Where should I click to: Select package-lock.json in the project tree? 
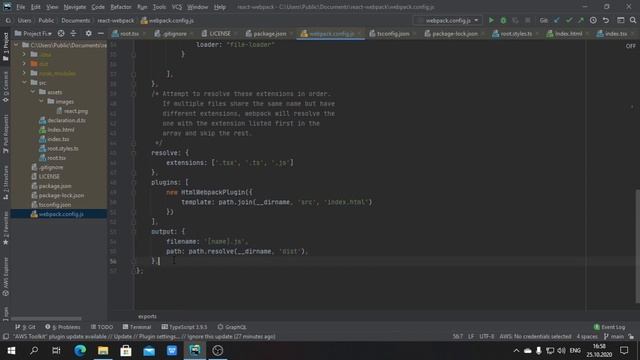point(58,196)
